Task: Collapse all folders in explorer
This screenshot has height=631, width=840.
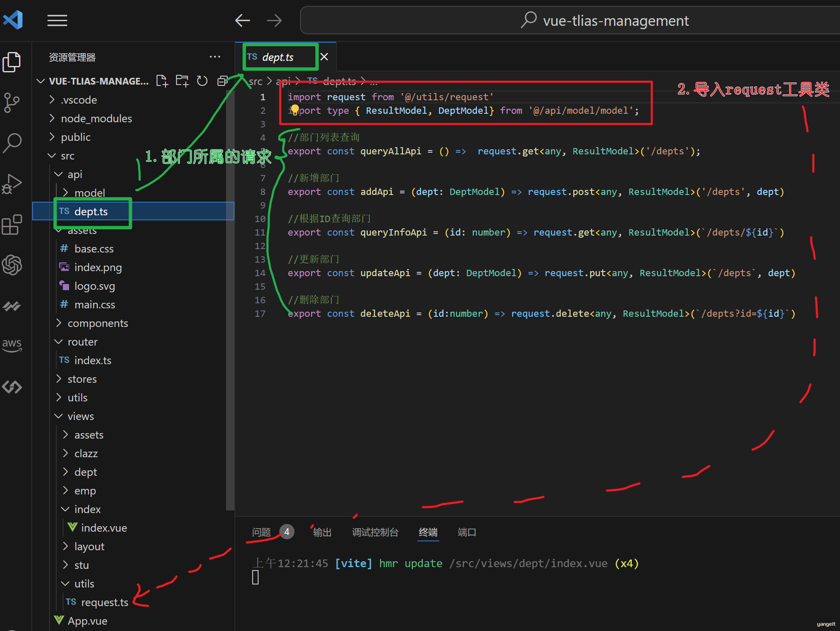Action: point(222,80)
